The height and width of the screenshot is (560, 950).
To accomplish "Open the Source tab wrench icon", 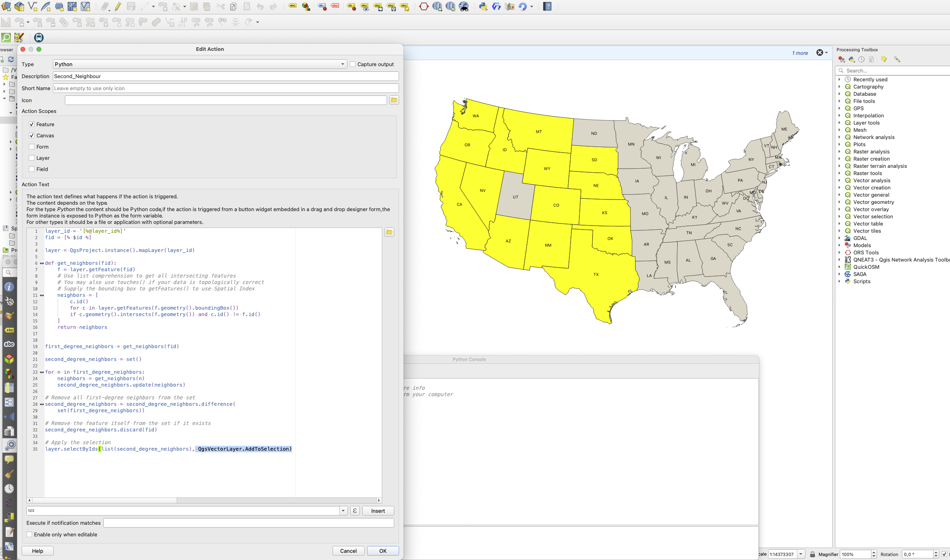I will pos(9,301).
